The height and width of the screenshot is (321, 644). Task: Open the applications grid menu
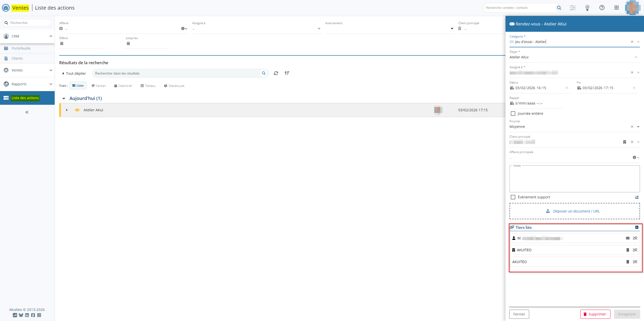(616, 8)
